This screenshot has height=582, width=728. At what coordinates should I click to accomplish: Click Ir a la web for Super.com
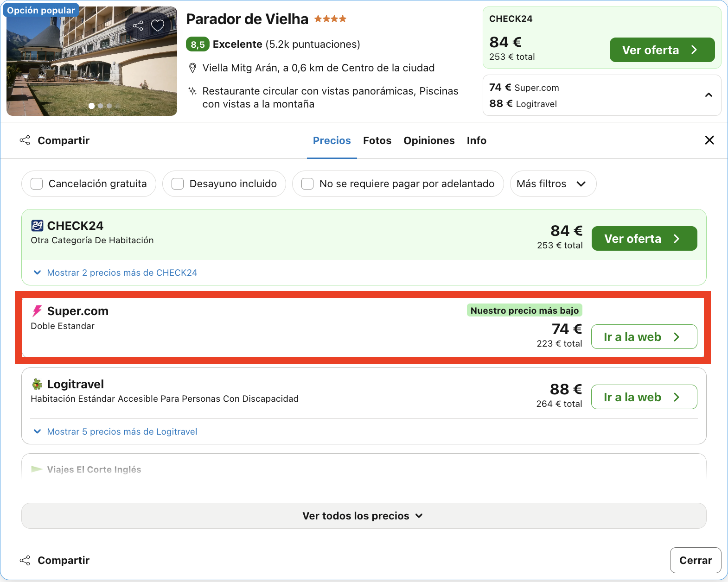[x=644, y=336]
